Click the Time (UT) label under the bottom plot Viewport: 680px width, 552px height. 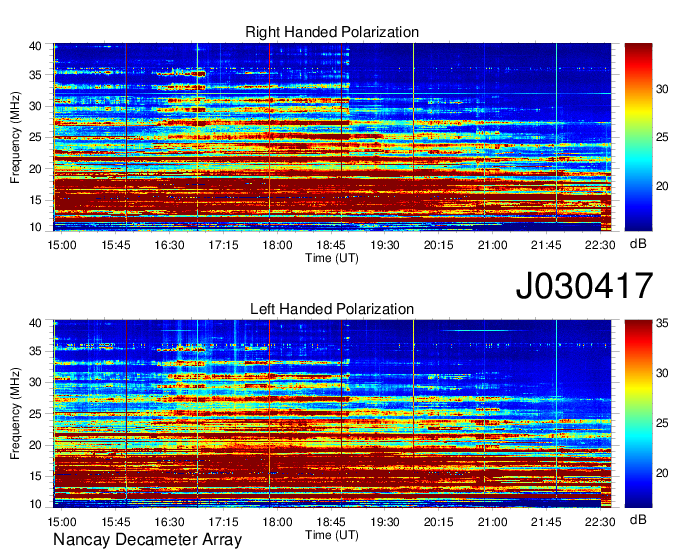[332, 535]
